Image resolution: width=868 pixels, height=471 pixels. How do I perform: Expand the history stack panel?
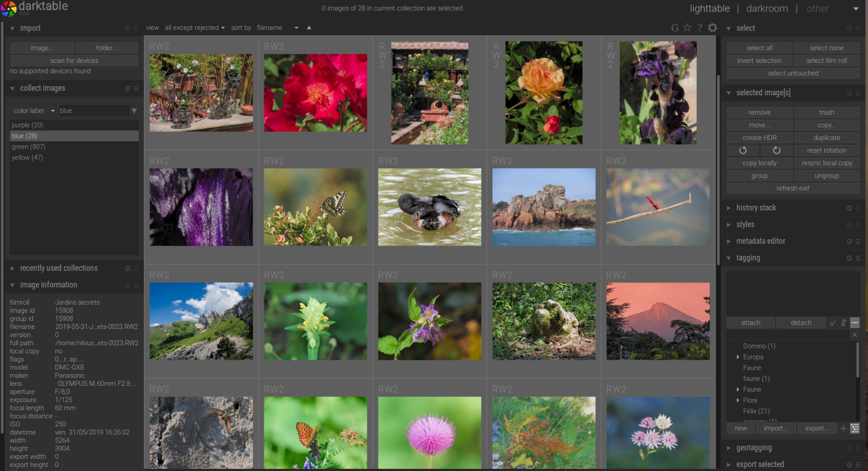coord(756,208)
